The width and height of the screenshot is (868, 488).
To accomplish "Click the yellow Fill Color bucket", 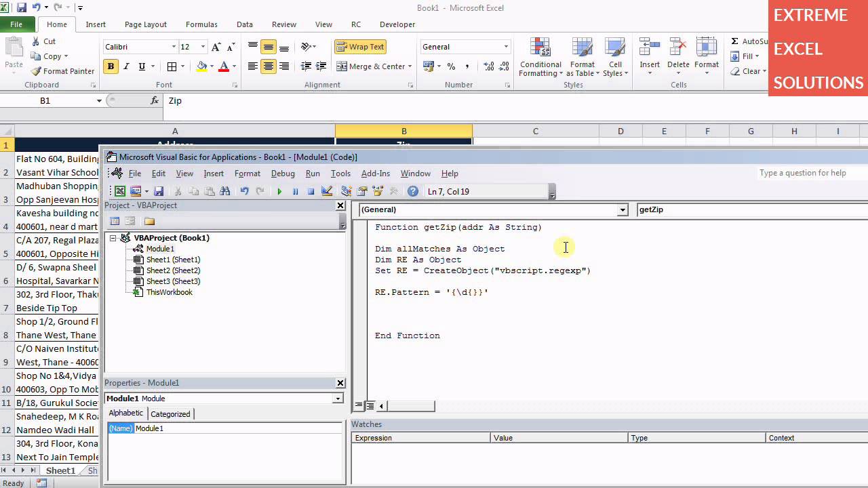I will [201, 66].
